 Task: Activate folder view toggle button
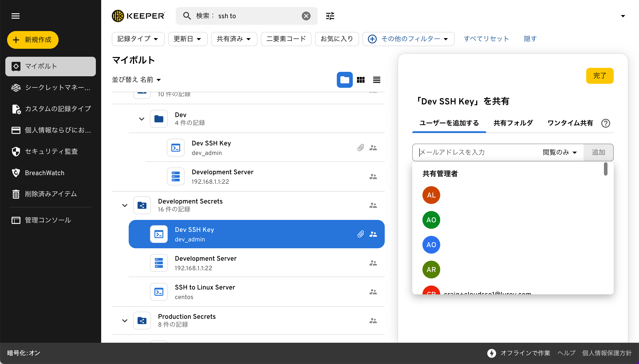[345, 80]
